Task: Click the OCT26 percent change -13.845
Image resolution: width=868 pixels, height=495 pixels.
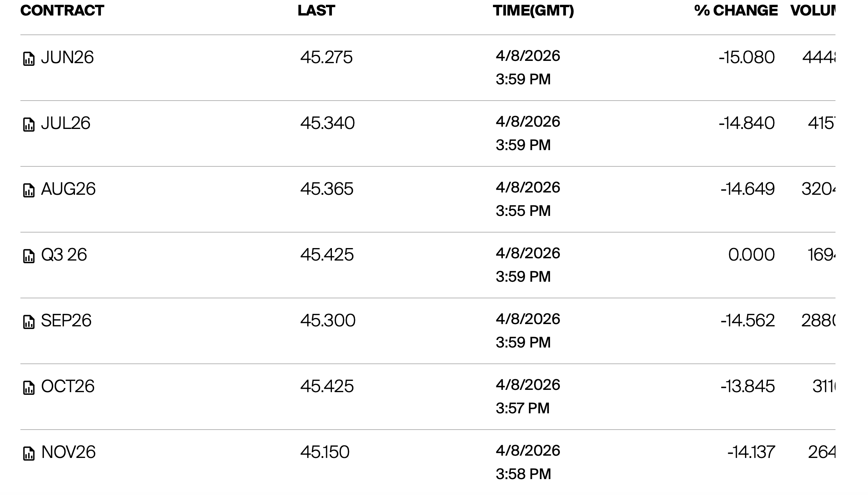Action: click(747, 386)
